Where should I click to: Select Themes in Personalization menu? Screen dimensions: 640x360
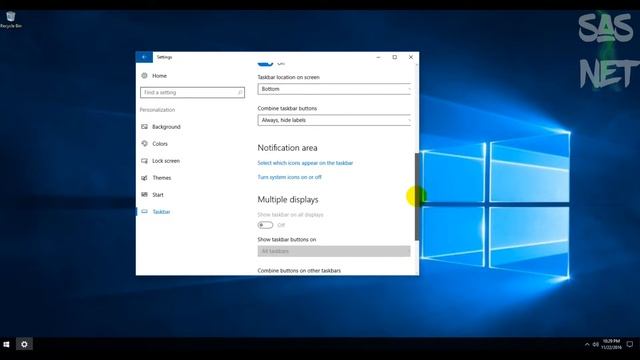(162, 178)
